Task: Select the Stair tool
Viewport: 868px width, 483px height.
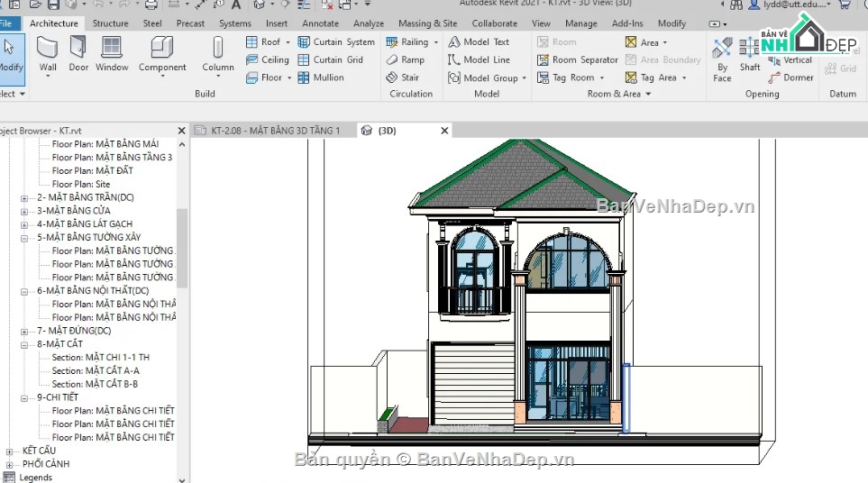Action: click(402, 78)
